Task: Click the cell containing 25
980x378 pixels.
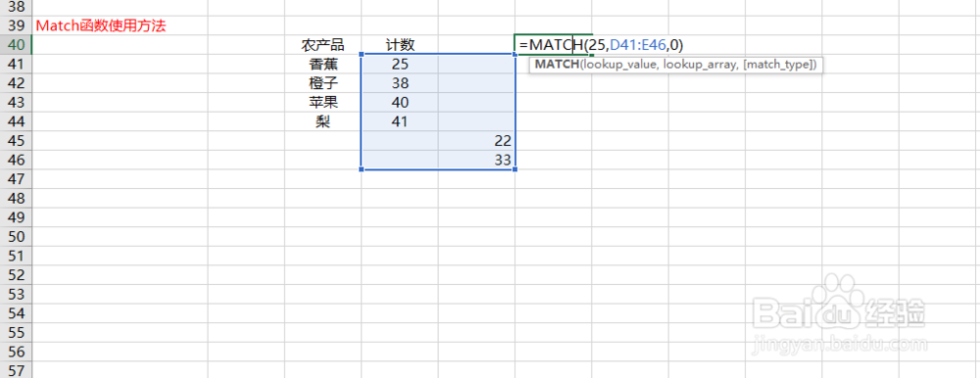Action: pyautogui.click(x=400, y=65)
